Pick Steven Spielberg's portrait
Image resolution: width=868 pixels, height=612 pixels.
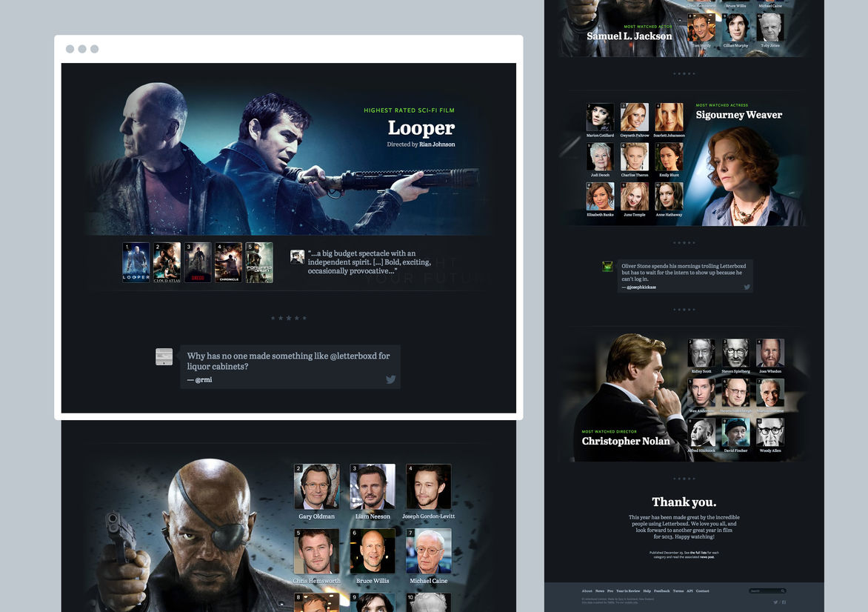point(735,353)
